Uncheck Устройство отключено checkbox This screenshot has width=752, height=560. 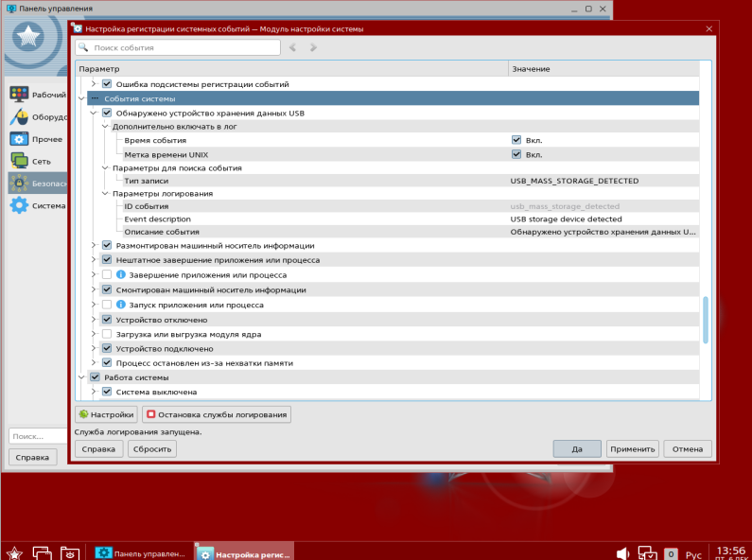pyautogui.click(x=107, y=320)
